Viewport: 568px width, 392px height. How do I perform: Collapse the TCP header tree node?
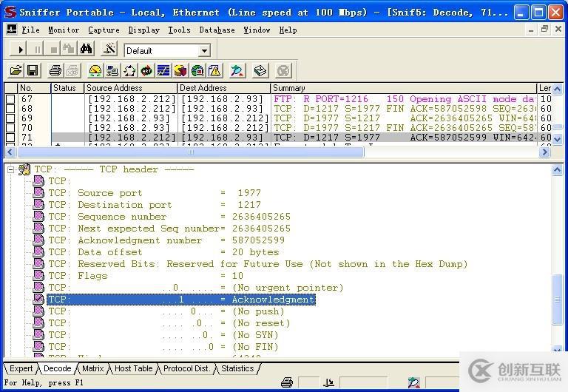[11, 170]
